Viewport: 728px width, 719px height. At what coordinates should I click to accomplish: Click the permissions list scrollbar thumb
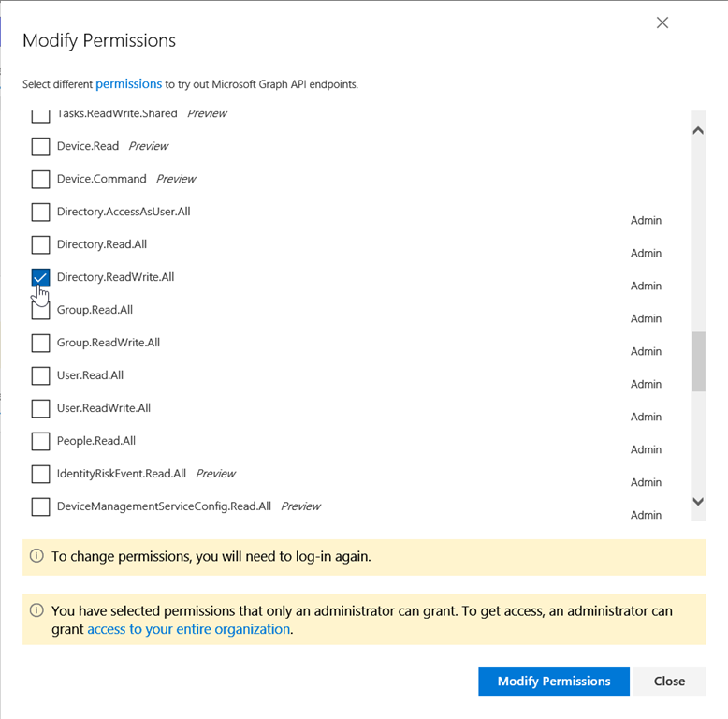[x=698, y=360]
